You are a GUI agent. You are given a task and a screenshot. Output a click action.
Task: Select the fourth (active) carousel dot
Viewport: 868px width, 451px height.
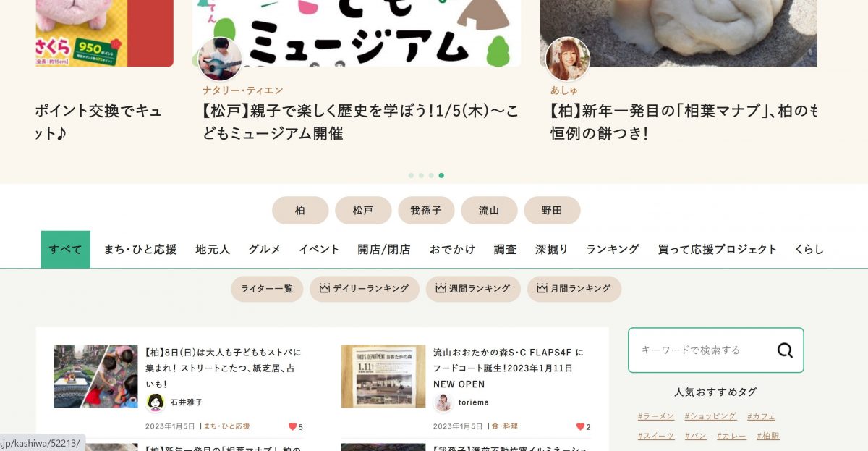[x=441, y=175]
